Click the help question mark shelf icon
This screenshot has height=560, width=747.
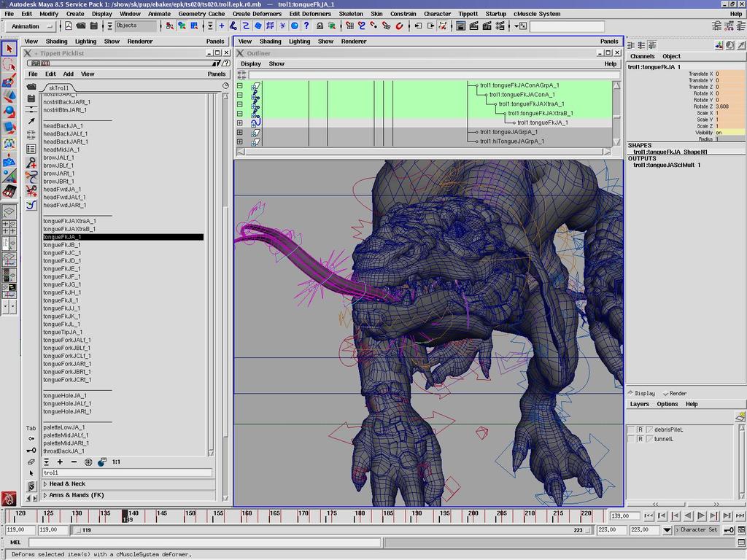306,26
